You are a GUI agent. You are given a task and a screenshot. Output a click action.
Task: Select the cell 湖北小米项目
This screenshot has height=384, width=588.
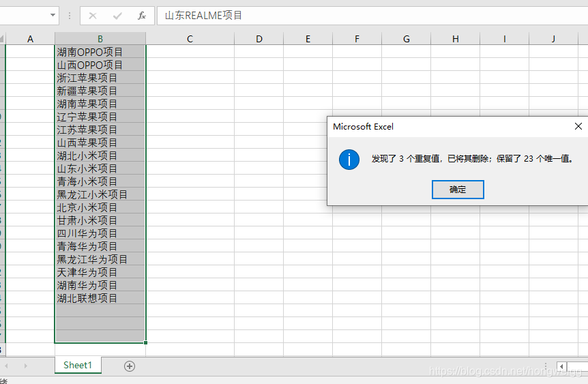point(100,156)
